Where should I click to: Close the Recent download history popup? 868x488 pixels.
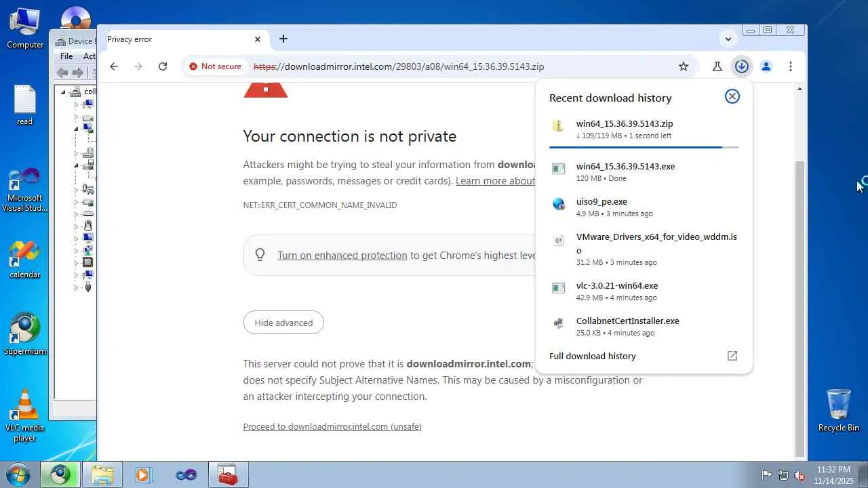732,96
